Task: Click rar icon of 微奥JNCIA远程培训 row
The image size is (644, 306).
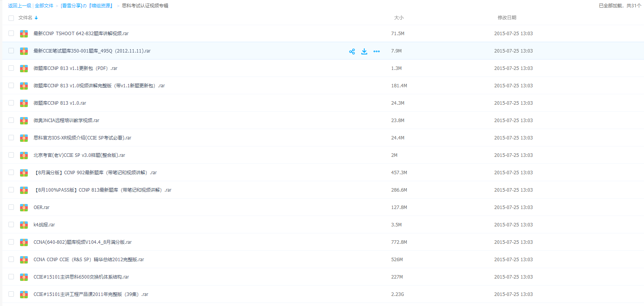Action: (x=24, y=121)
